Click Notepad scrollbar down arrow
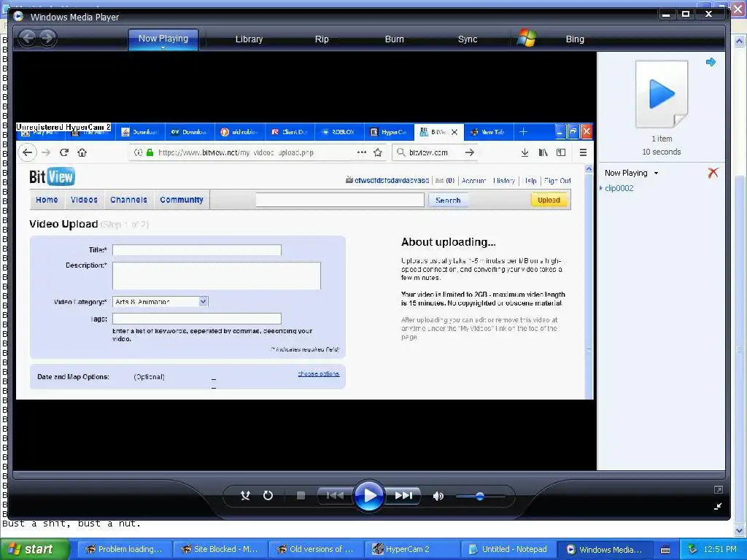 [739, 530]
